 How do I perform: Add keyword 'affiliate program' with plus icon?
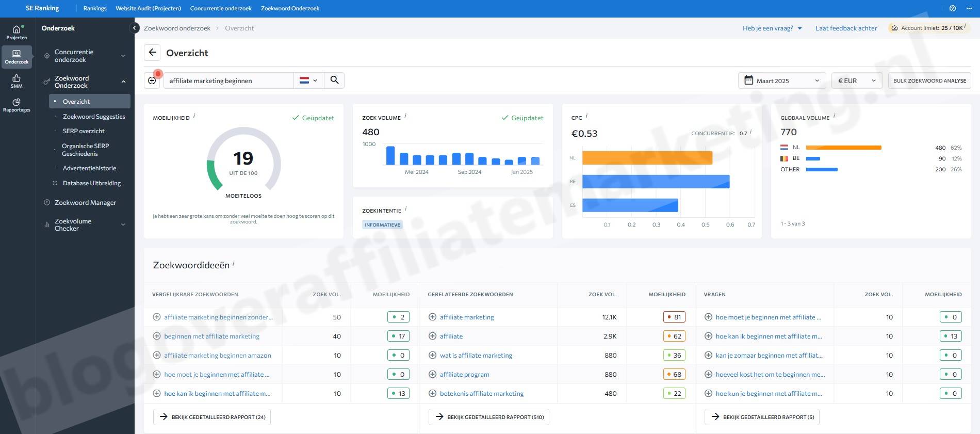[x=432, y=374]
